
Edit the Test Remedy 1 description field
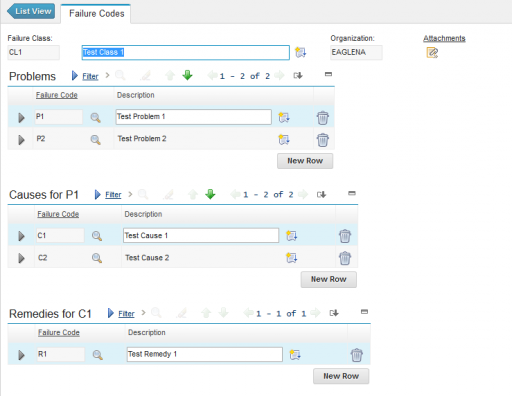tap(205, 354)
